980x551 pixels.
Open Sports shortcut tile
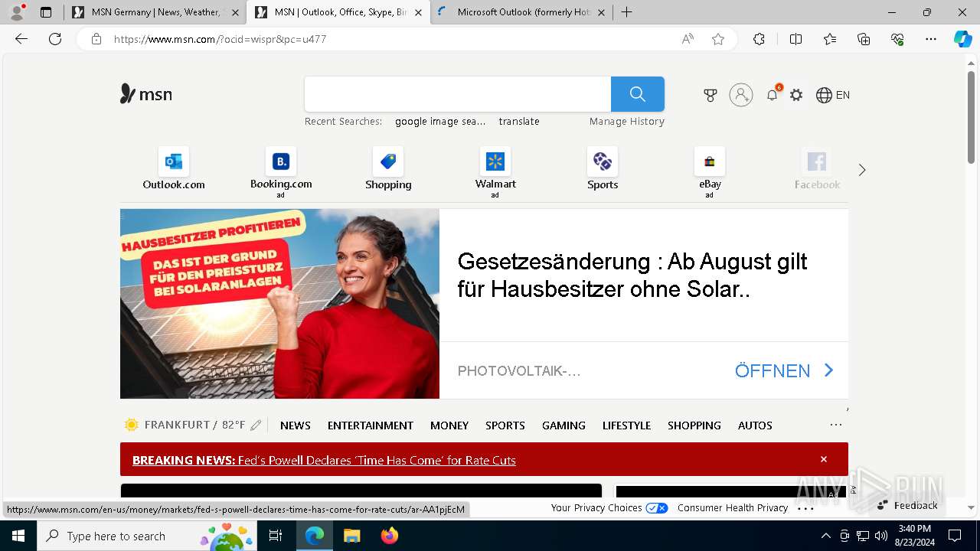(x=603, y=169)
